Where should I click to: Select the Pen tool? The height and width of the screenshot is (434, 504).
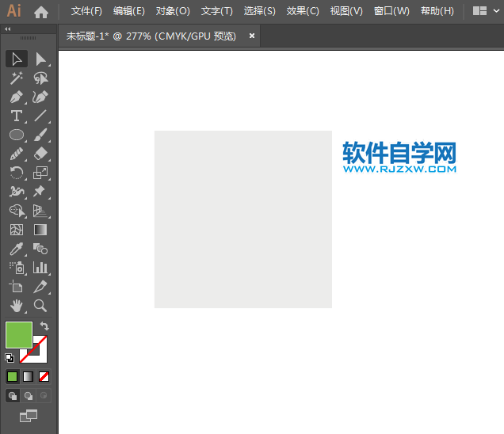coord(17,97)
